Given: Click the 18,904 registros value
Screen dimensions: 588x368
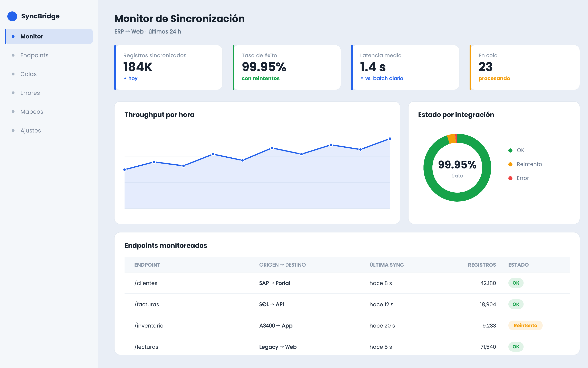Looking at the screenshot, I should point(488,304).
